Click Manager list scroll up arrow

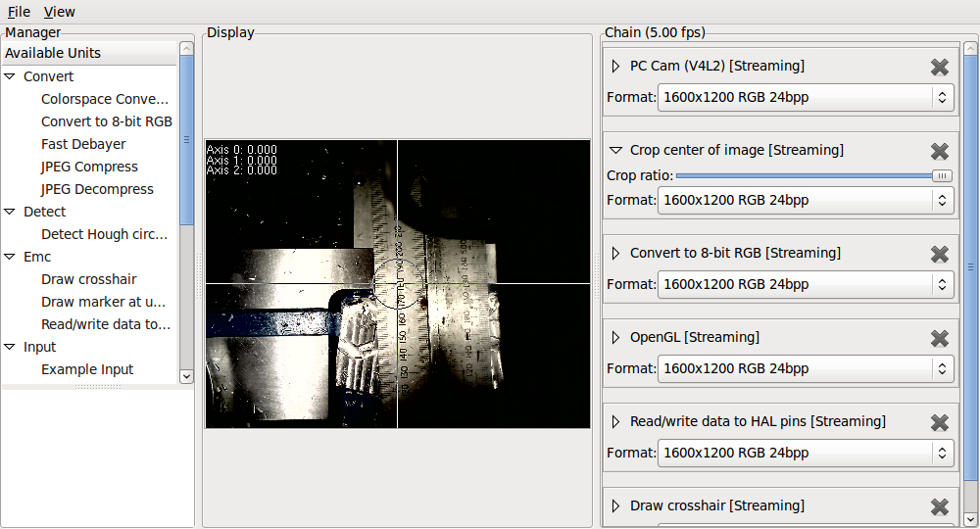(186, 49)
